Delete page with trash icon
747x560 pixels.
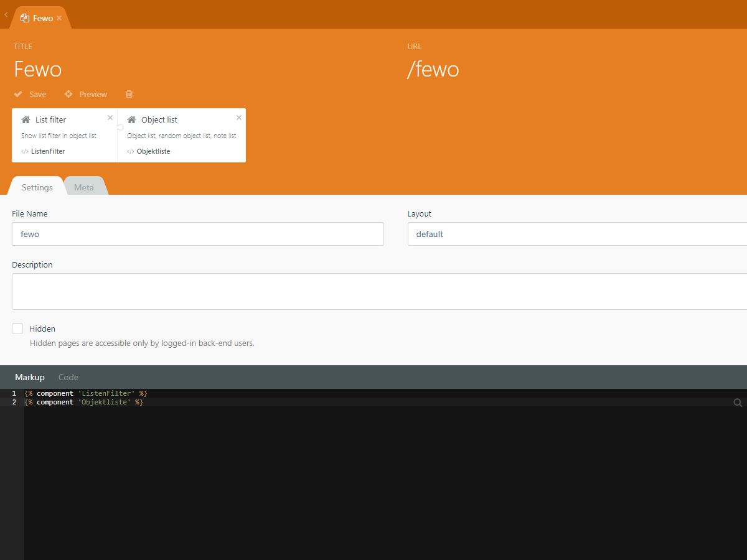point(129,94)
